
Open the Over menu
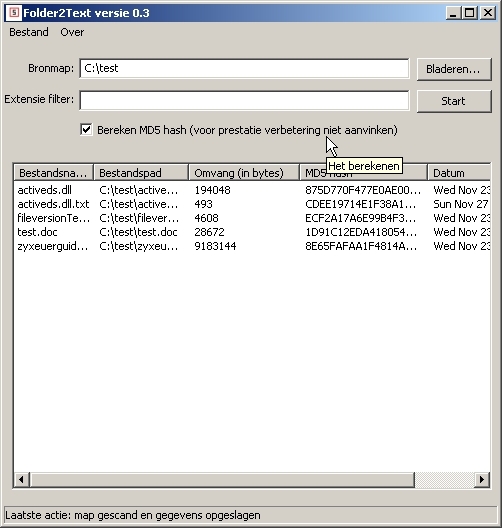[72, 32]
